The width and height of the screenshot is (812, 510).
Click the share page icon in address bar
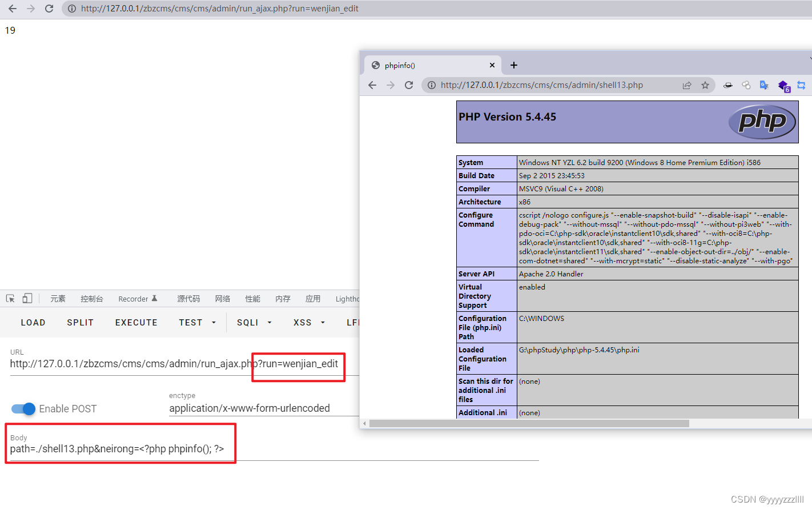[687, 85]
